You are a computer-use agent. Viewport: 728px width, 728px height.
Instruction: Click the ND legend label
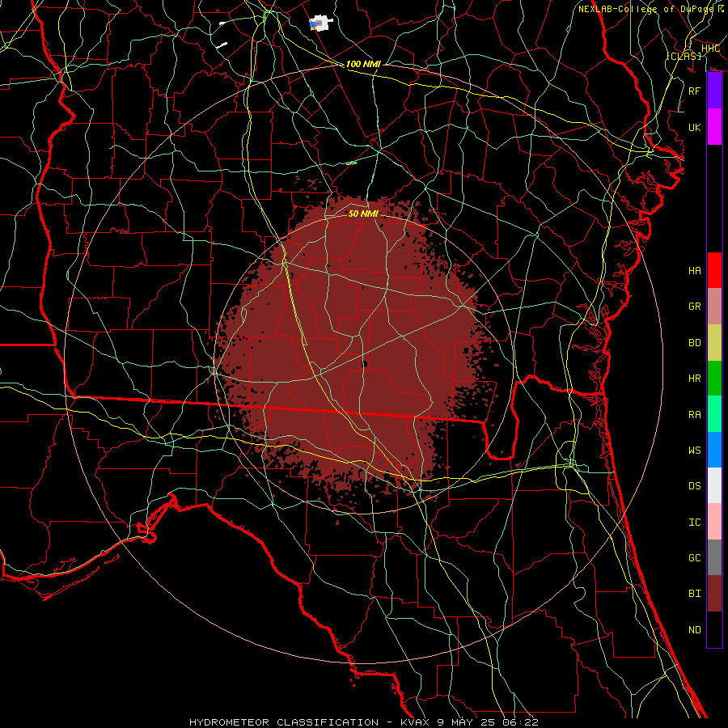[x=694, y=629]
